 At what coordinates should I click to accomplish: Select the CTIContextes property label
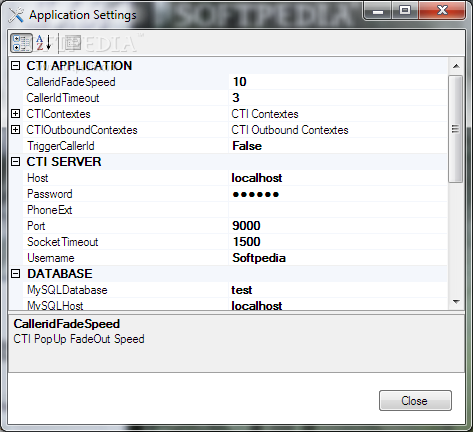(58, 114)
